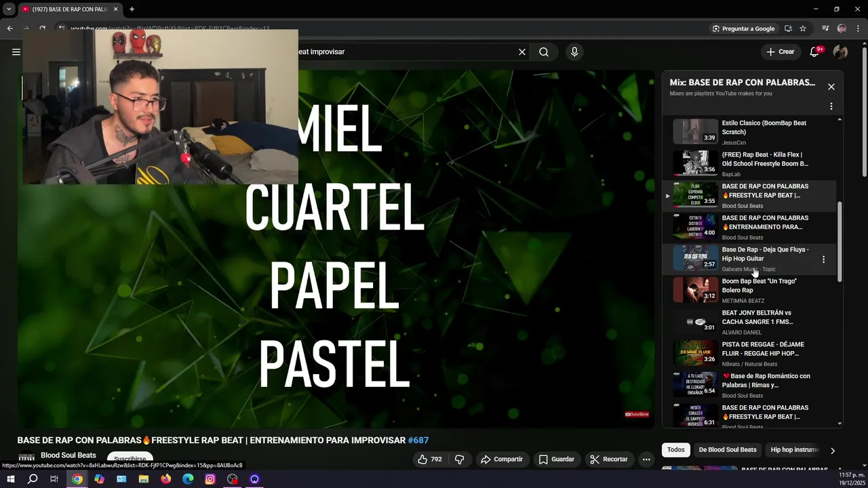868x488 pixels.
Task: Select currently playing 3:55 playlist thumbnail
Action: pyautogui.click(x=695, y=195)
